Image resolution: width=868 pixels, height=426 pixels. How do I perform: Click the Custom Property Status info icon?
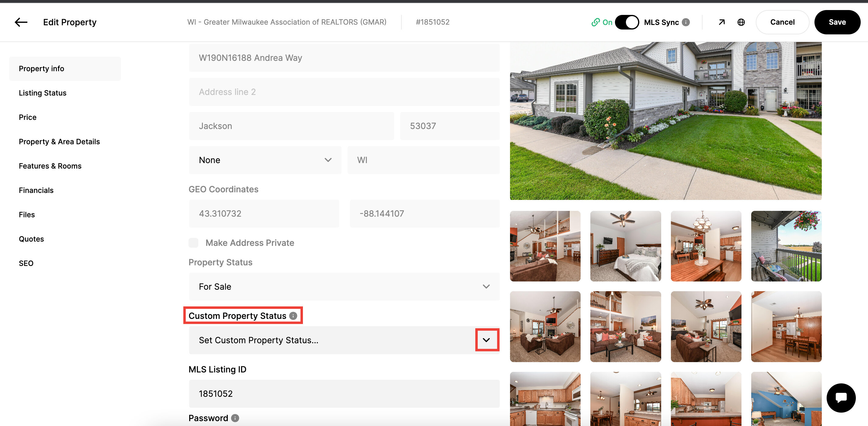(293, 316)
